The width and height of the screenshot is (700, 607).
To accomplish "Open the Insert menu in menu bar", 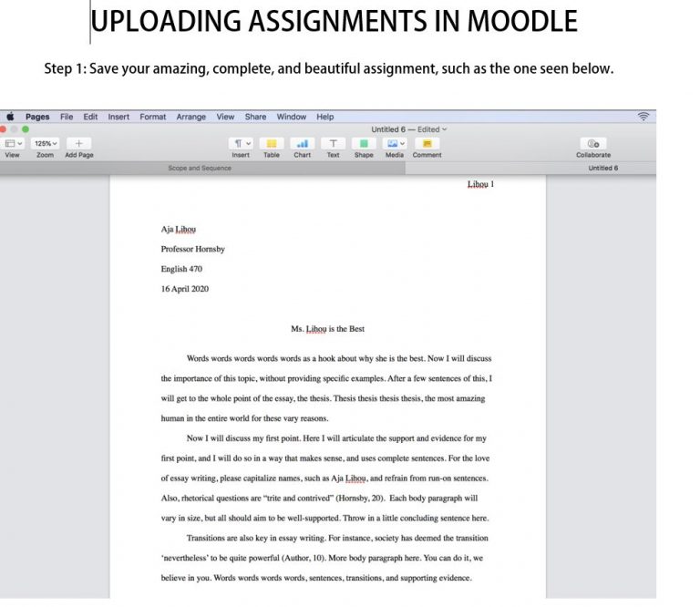I will pos(118,117).
